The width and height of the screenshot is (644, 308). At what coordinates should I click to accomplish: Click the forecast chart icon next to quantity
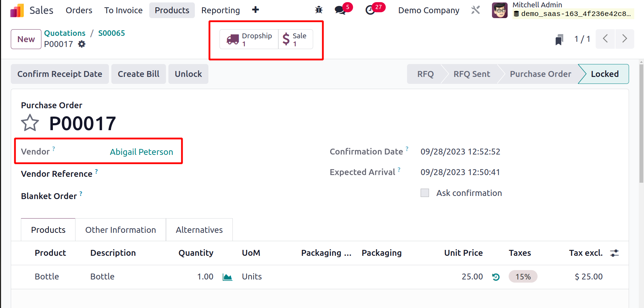tap(228, 277)
